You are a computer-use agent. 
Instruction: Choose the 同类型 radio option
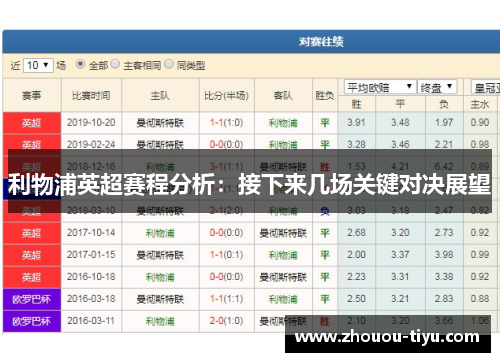pyautogui.click(x=169, y=64)
